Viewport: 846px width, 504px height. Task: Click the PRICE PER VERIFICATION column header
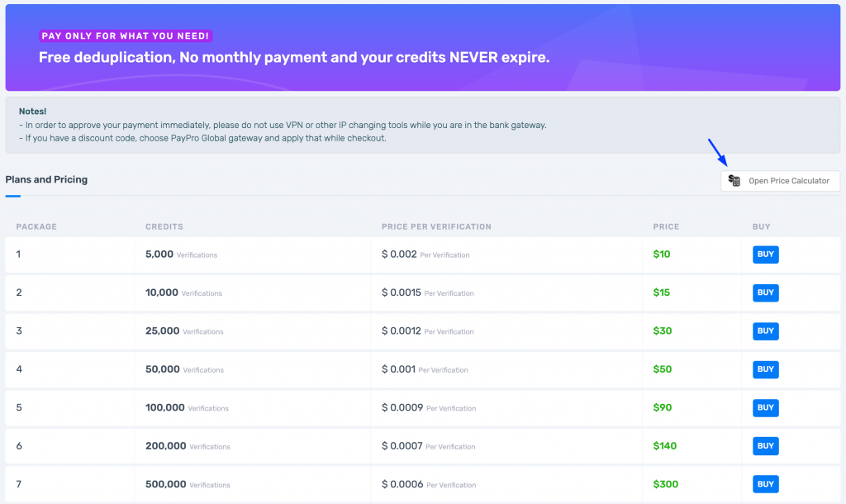pyautogui.click(x=436, y=226)
